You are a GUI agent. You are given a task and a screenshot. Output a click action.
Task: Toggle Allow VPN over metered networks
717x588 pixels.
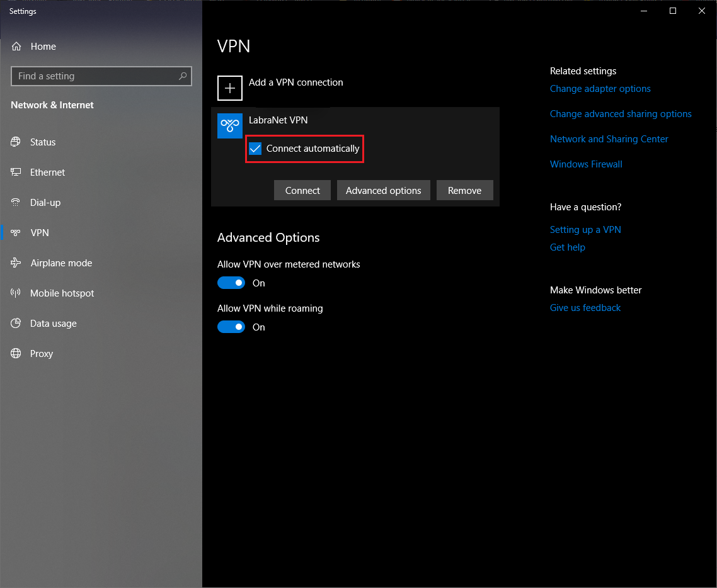(231, 283)
